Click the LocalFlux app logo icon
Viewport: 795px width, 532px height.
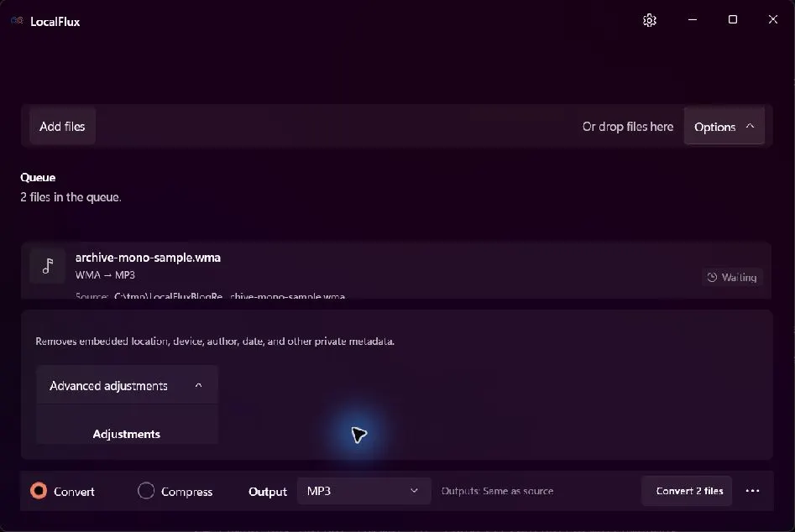coord(17,21)
